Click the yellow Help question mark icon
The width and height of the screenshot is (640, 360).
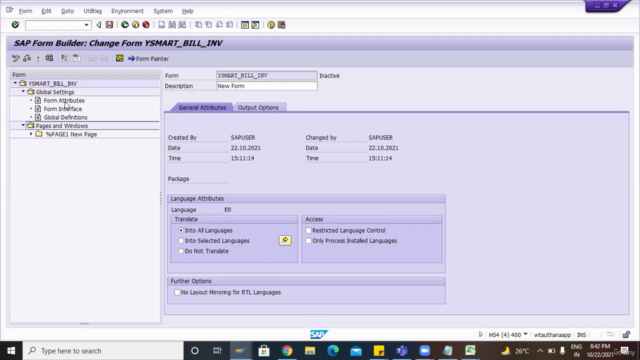click(x=271, y=25)
